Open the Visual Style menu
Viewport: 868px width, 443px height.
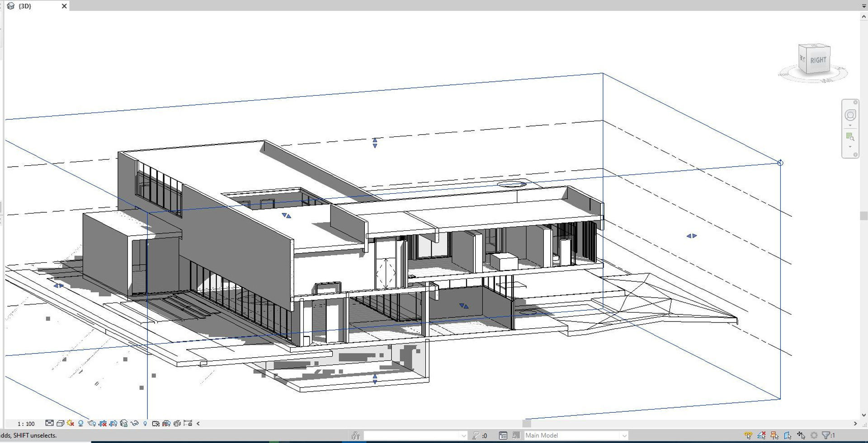tap(60, 423)
